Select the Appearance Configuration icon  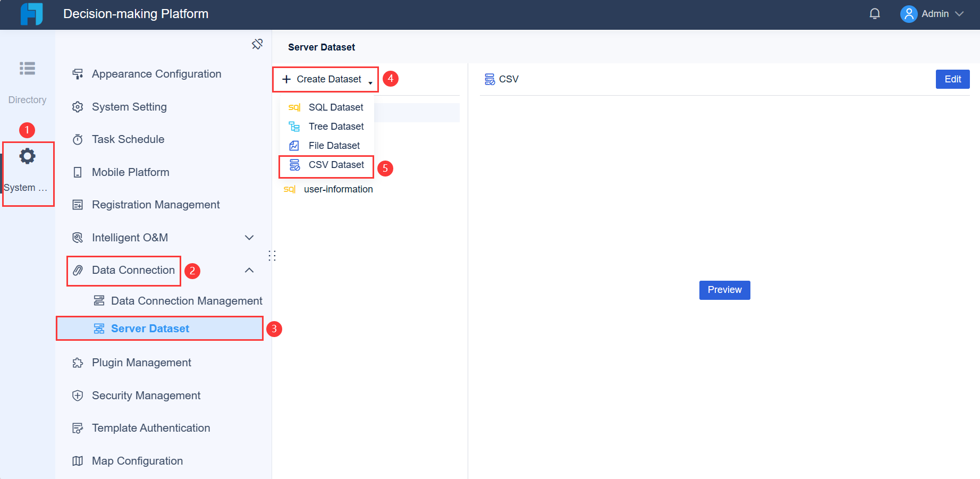click(x=78, y=74)
